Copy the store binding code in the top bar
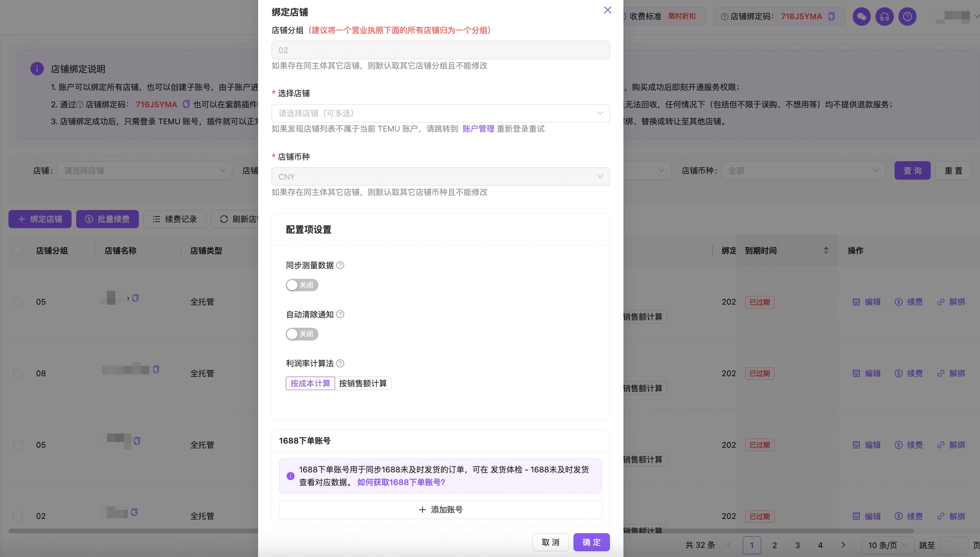The width and height of the screenshot is (980, 557). (x=831, y=16)
